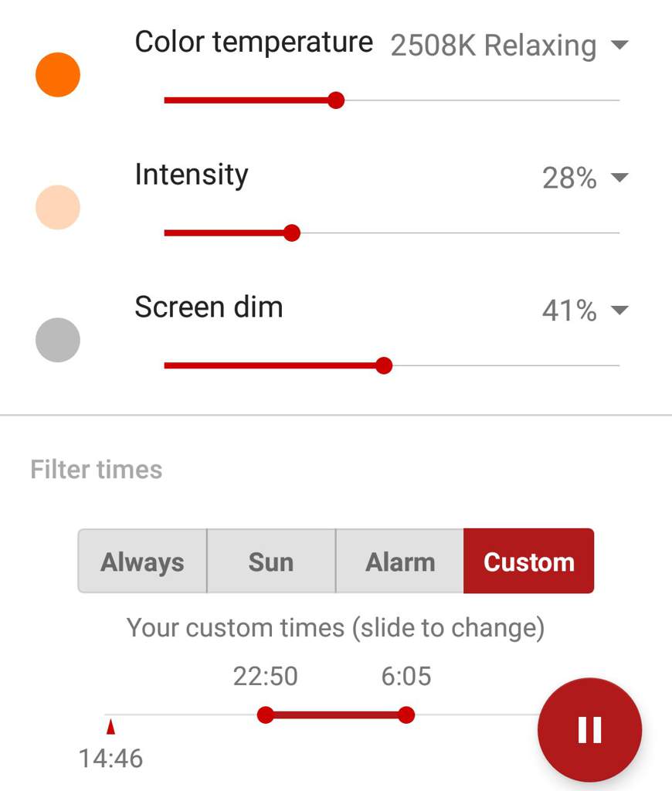Viewport: 672px width, 791px height.
Task: Open the color temperature preset dropdown arrow
Action: tap(619, 45)
